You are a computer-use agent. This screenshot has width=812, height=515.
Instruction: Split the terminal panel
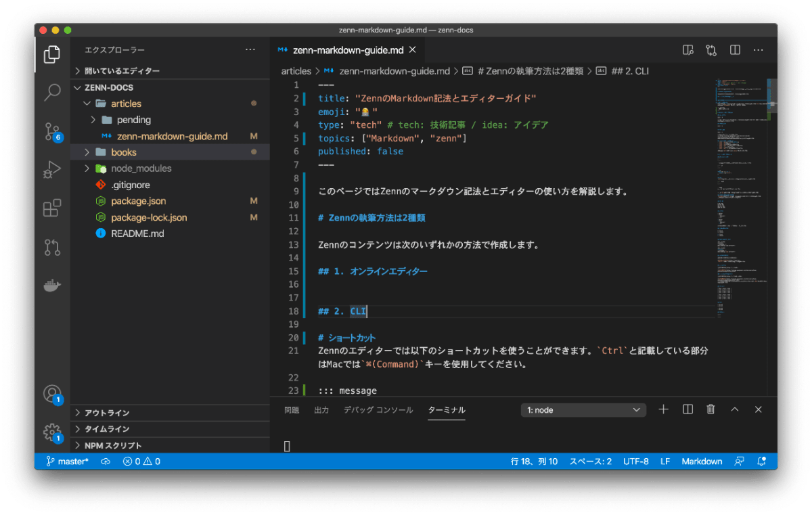687,409
